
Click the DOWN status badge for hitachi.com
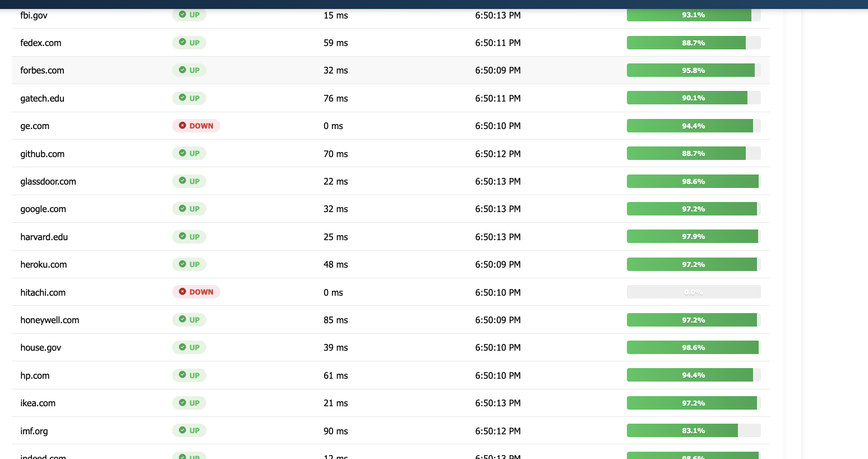coord(196,292)
